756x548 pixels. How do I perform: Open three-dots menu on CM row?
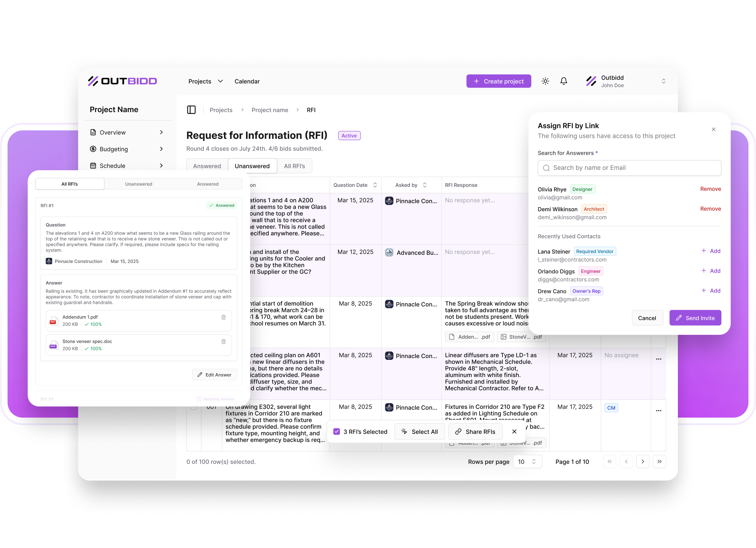click(x=658, y=411)
